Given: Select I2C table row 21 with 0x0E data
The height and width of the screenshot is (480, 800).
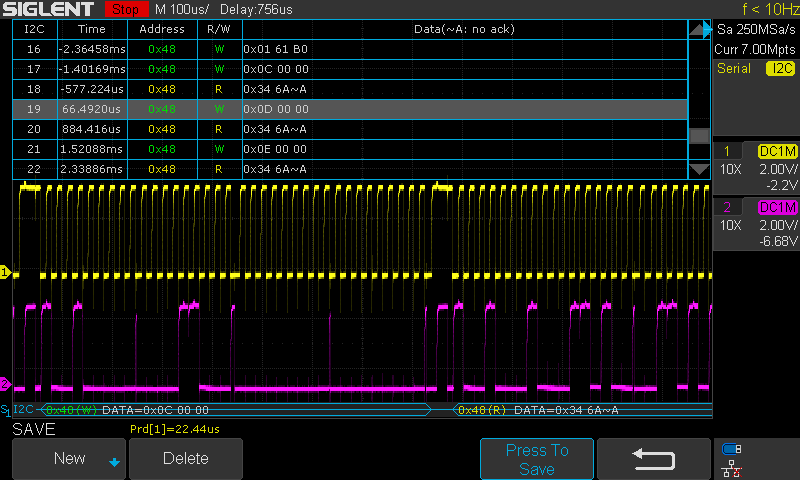Looking at the screenshot, I should coord(350,149).
